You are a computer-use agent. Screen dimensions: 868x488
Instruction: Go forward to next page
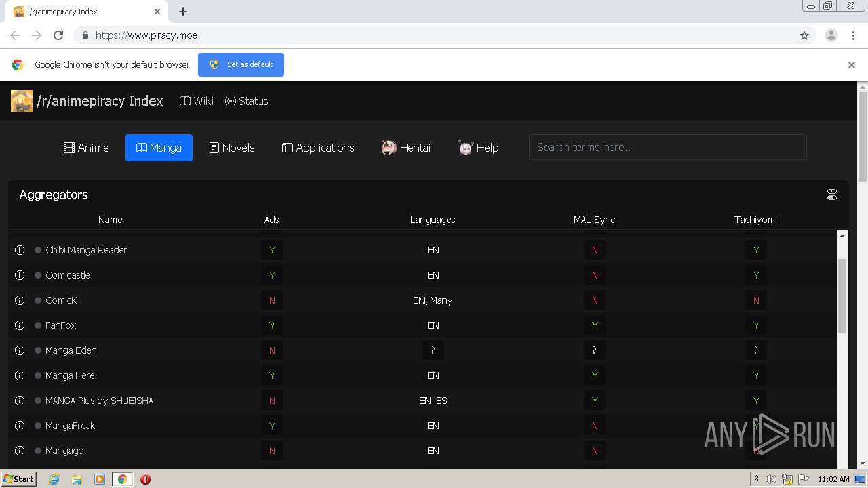[x=37, y=35]
